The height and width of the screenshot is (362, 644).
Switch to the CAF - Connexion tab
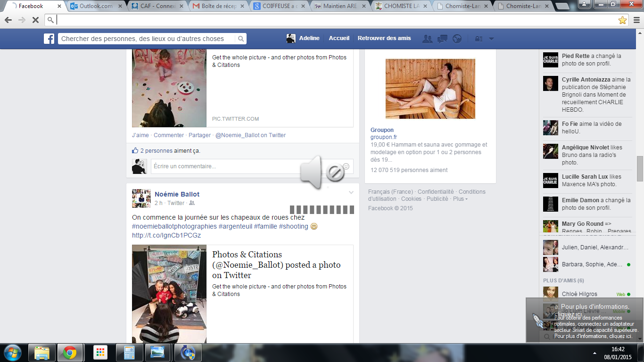(x=158, y=6)
